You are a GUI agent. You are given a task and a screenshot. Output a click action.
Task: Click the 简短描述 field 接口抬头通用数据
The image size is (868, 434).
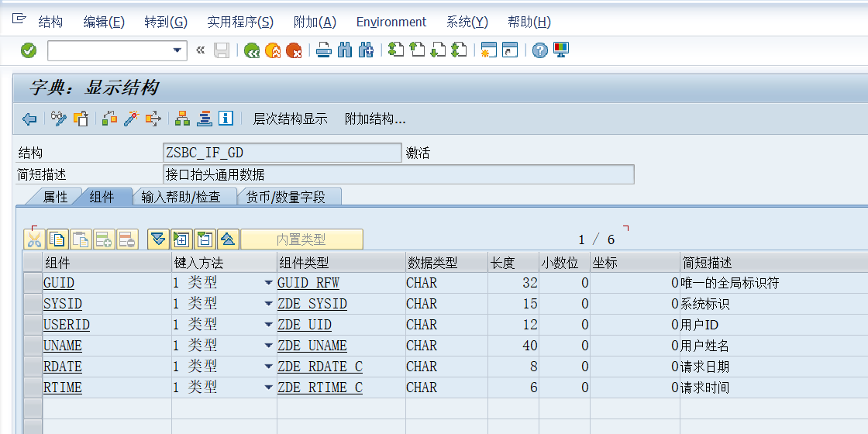click(398, 174)
